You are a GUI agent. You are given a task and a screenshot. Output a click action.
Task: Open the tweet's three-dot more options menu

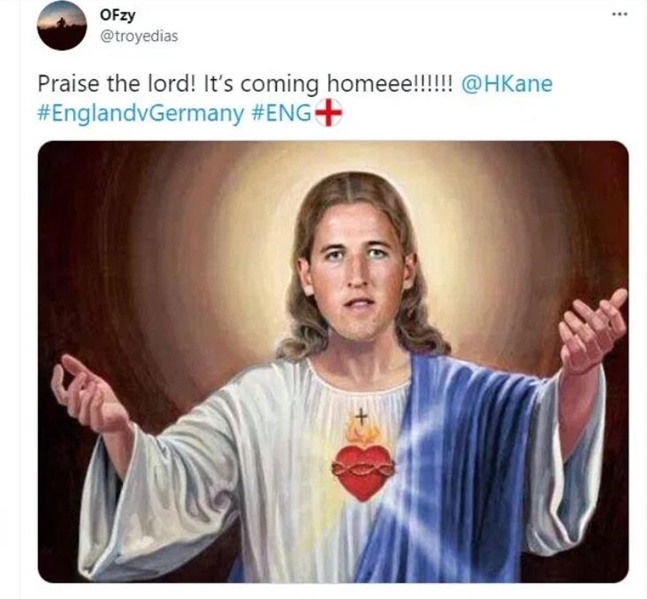pyautogui.click(x=620, y=14)
